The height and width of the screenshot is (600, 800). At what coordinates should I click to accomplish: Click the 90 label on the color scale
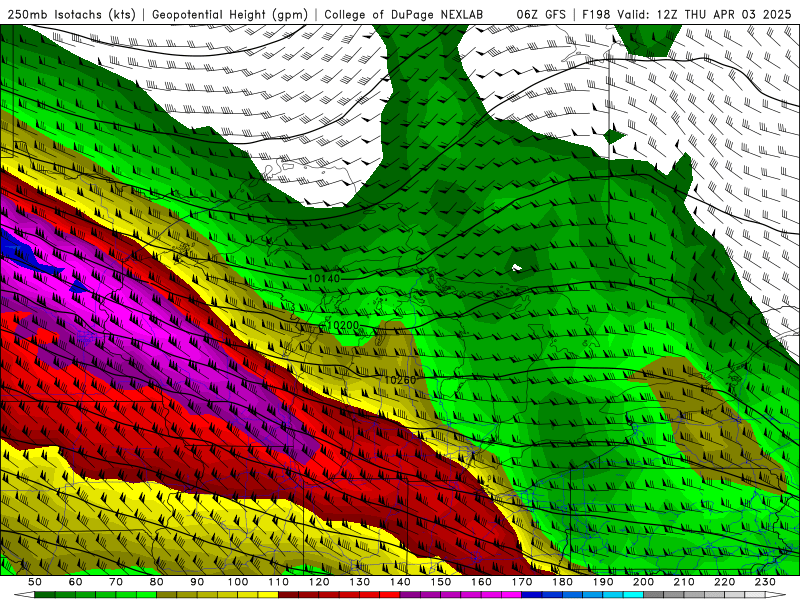click(197, 582)
